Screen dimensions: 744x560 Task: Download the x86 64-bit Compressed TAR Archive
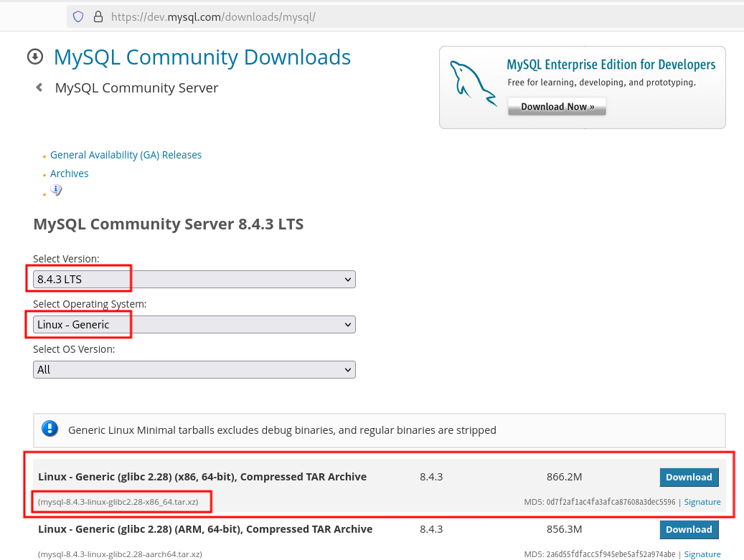coord(688,477)
